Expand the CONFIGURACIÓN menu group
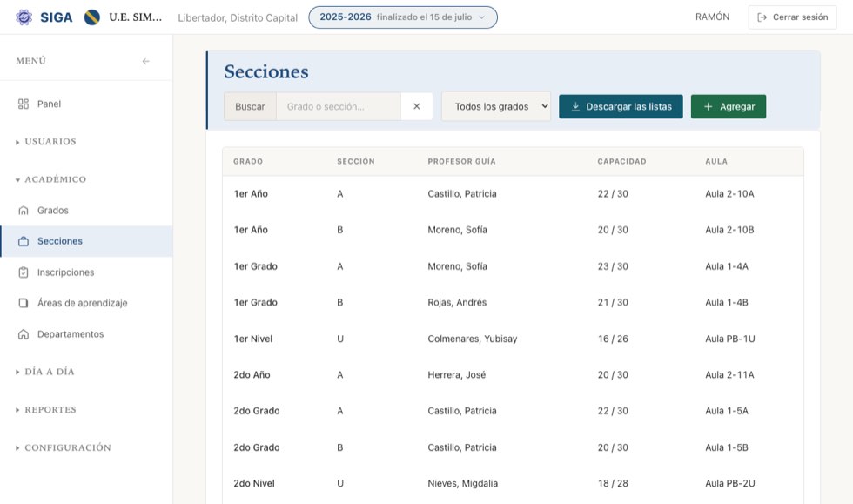 click(64, 448)
